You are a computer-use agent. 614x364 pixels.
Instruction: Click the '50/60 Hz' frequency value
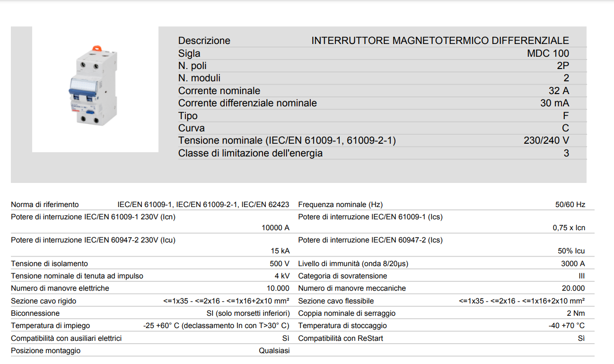pyautogui.click(x=570, y=205)
